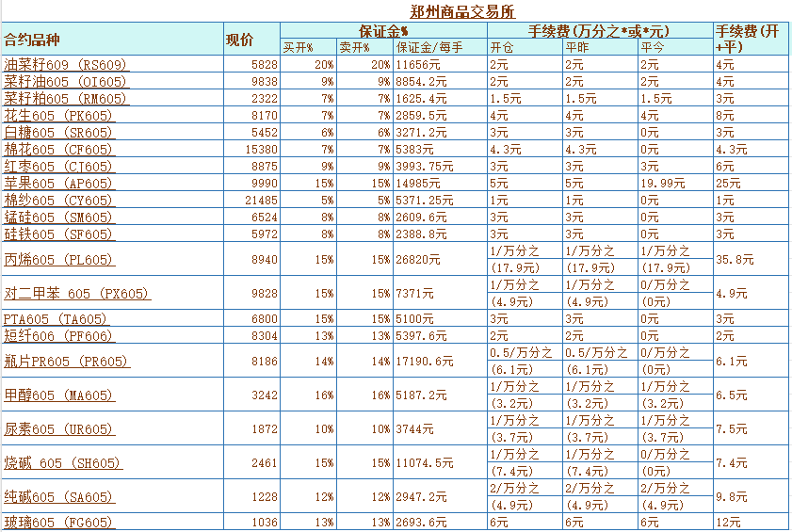Click the 棉花605 (CF605) link
This screenshot has width=792, height=532.
click(58, 150)
